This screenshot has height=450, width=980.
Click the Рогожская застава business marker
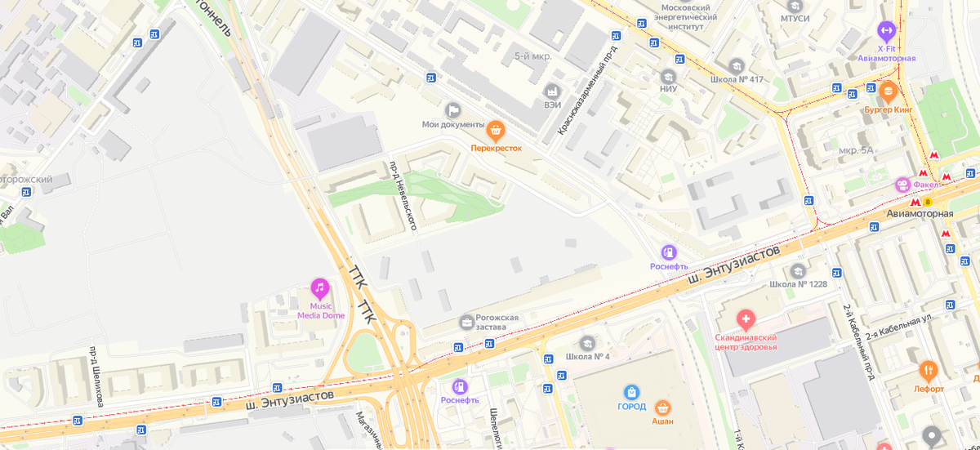coord(467,322)
